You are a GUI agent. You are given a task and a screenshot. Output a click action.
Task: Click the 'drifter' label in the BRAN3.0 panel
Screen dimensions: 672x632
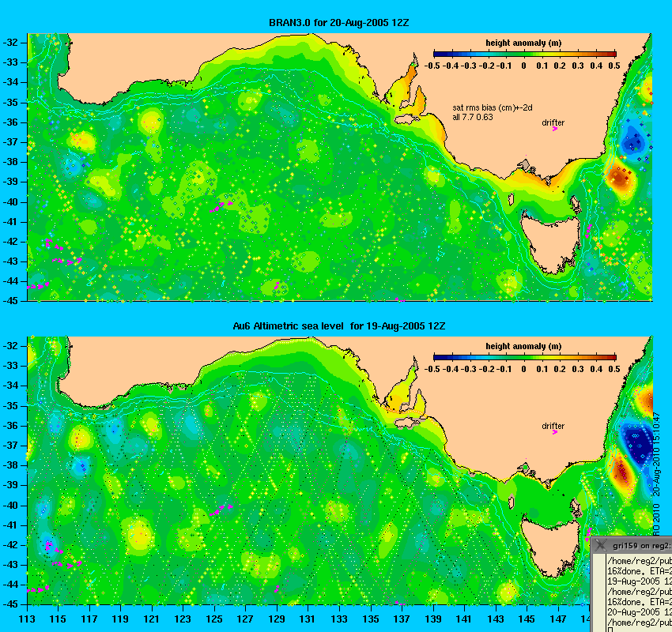[x=553, y=122]
